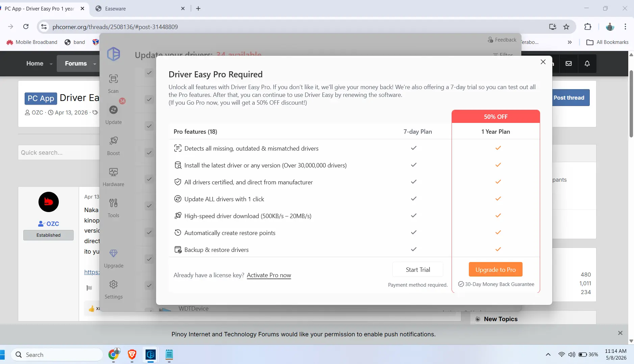The image size is (634, 364).
Task: Open a new browser tab
Action: tap(198, 8)
